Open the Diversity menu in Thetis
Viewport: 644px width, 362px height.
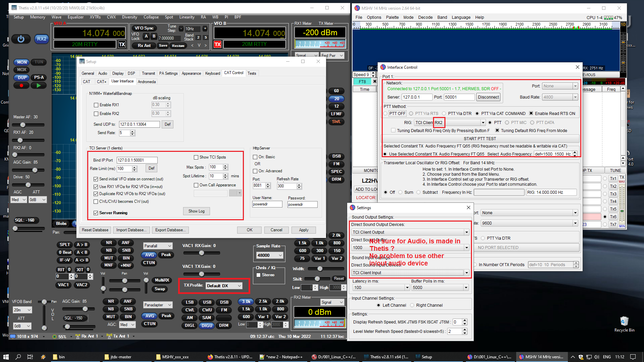(129, 17)
